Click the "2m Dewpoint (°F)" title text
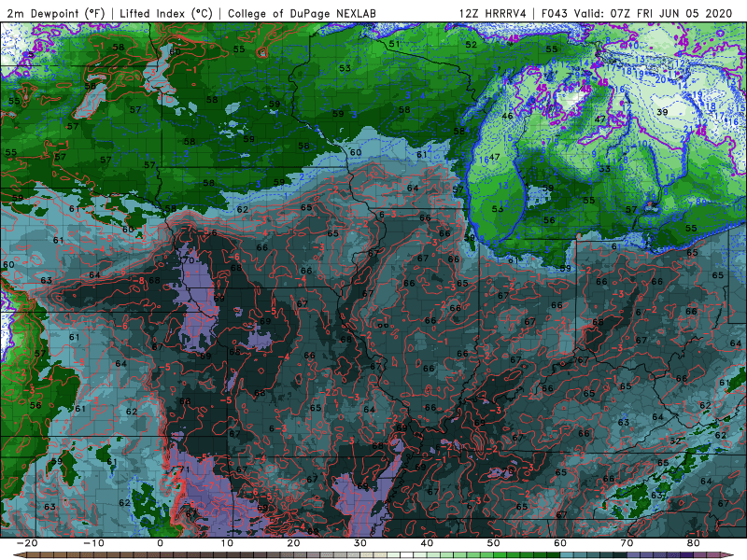The image size is (747, 560). [x=56, y=13]
